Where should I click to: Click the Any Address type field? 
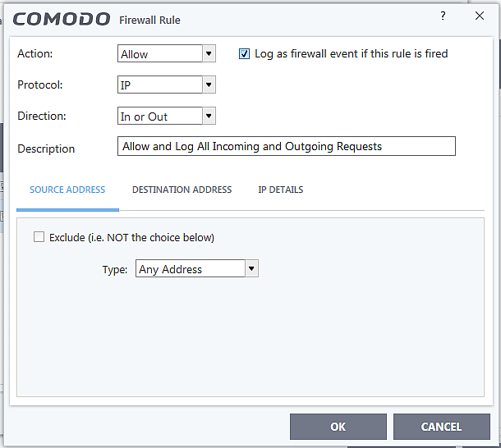[x=190, y=268]
